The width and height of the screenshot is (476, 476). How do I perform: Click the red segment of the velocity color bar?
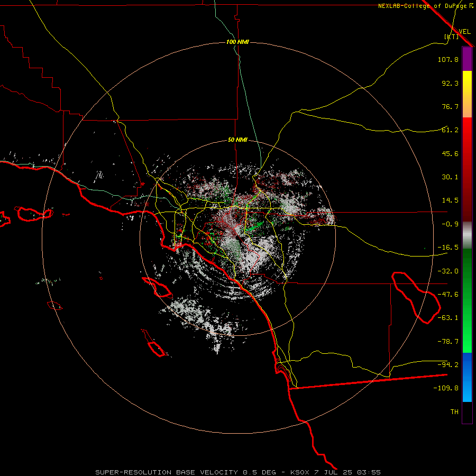[467, 169]
